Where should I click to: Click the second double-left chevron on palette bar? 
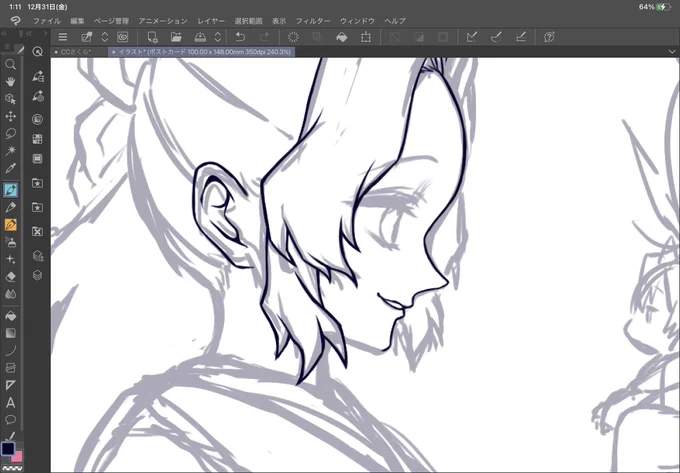(29, 33)
